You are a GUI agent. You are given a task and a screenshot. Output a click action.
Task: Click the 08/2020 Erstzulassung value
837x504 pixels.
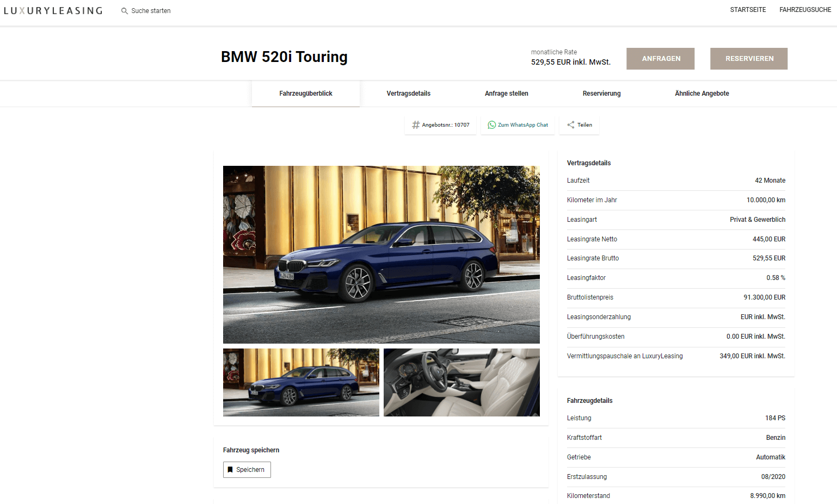click(x=773, y=477)
